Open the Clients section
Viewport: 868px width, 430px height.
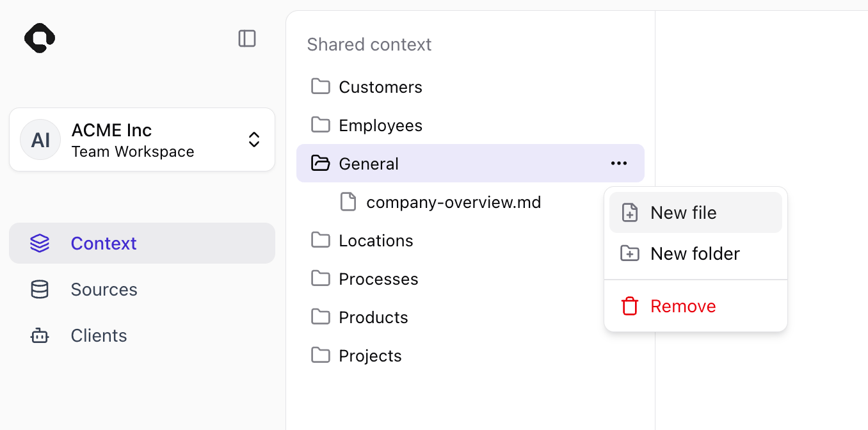pos(142,335)
